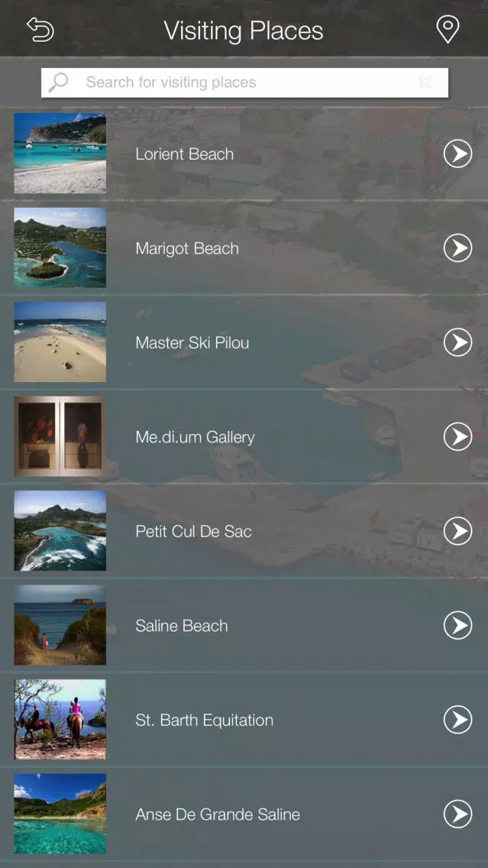The image size is (488, 868).
Task: Choose the Me.di.um Gallery thumbnail
Action: click(x=60, y=436)
